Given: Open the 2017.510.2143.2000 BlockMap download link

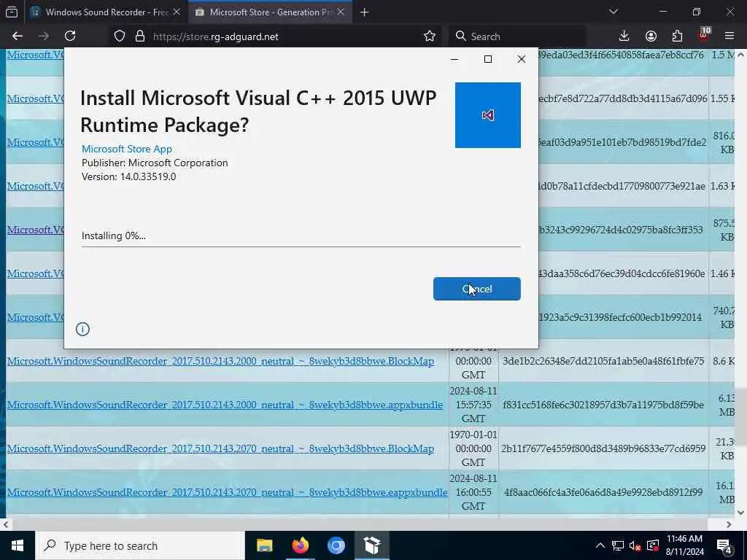Looking at the screenshot, I should coord(220,361).
